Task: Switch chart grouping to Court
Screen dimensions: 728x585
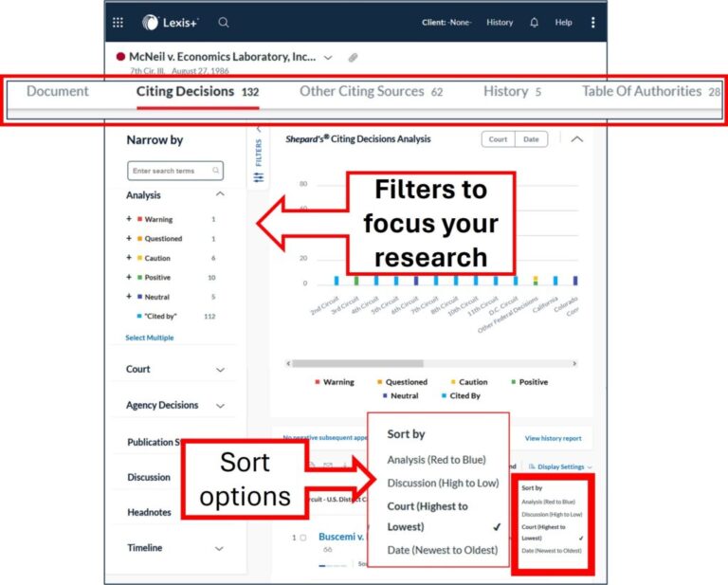Action: (x=498, y=139)
